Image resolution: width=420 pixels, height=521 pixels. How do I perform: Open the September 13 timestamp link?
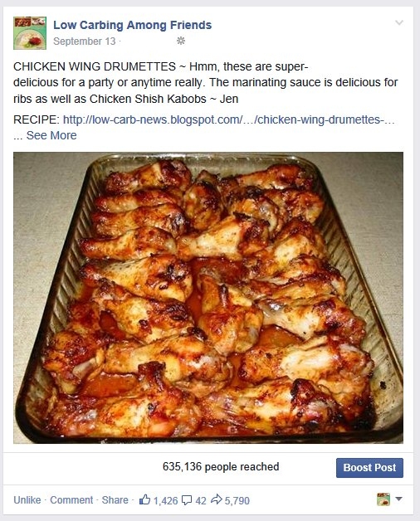coord(85,41)
